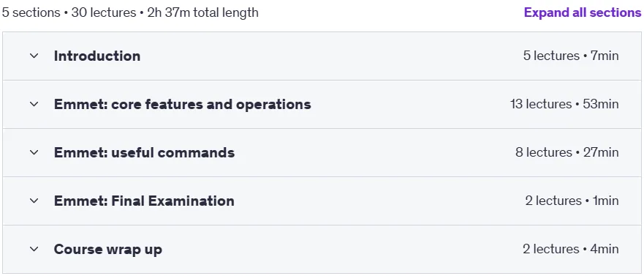The height and width of the screenshot is (276, 644).
Task: Click the 30 lectures summary text
Action: point(104,12)
